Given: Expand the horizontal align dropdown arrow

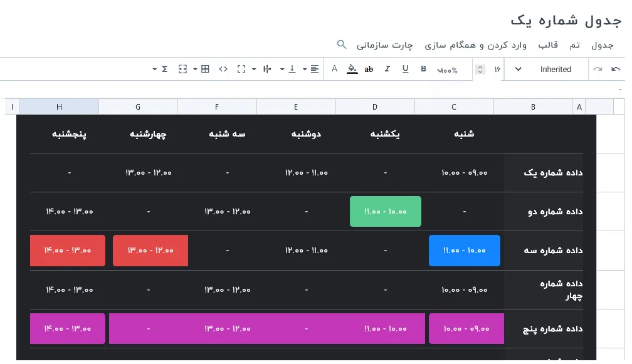Looking at the screenshot, I should tap(305, 70).
